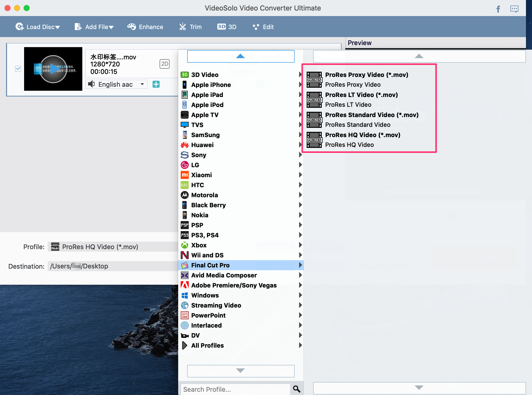Screen dimensions: 532x395
Task: Play the video thumbnail preview
Action: coord(53,69)
